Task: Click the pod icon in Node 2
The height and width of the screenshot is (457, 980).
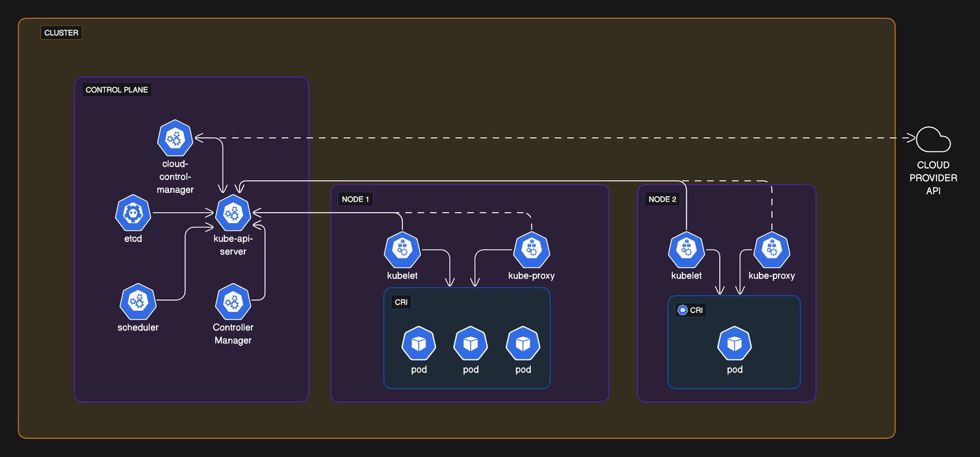Action: [x=734, y=344]
